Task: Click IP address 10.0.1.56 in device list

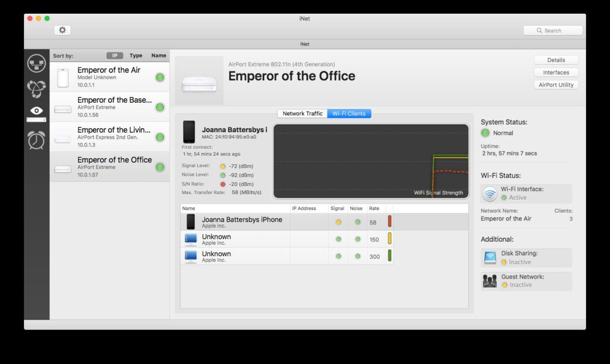Action: 88,115
